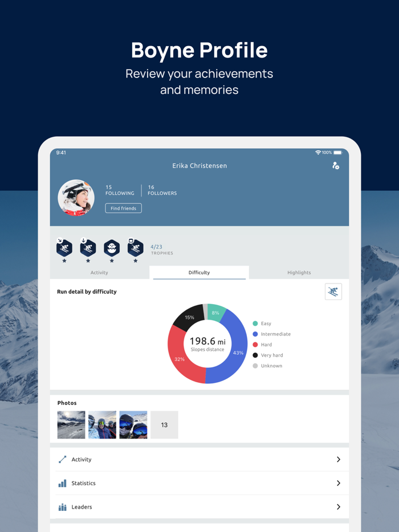This screenshot has height=532, width=399.
Task: Click the Leaders podium icon
Action: [x=63, y=507]
